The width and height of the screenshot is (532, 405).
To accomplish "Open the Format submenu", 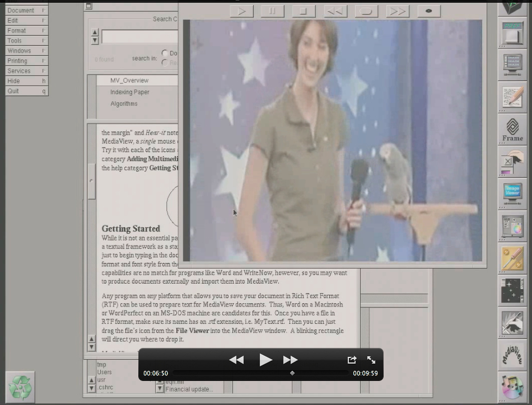I will pos(26,30).
